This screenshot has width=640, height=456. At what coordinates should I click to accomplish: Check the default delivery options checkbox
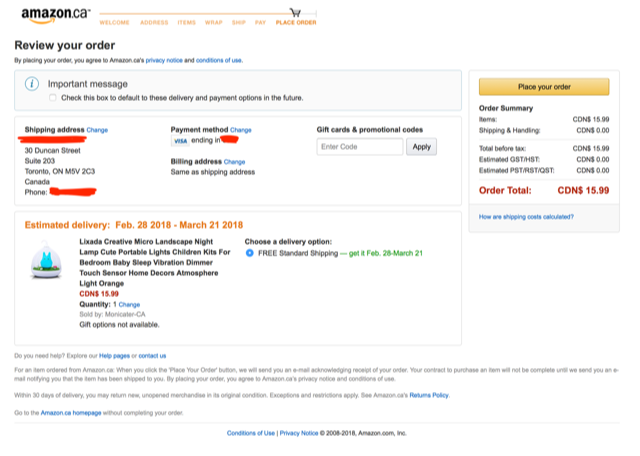tap(53, 98)
